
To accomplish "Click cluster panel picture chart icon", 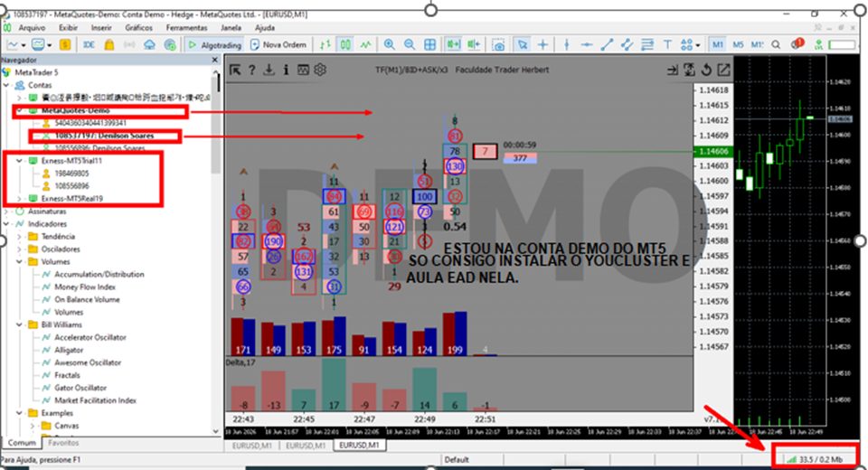I will click(303, 70).
